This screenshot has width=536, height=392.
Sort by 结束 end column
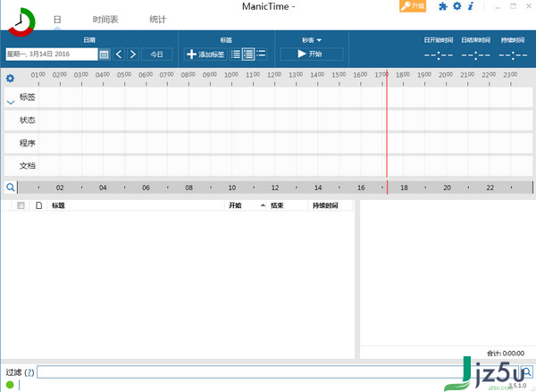pos(277,205)
